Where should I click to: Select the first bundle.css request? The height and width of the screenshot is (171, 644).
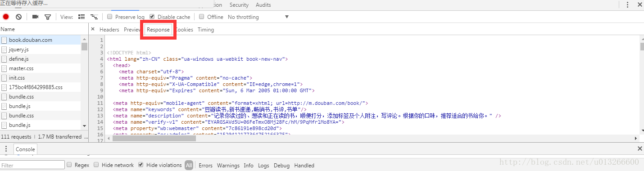41,97
